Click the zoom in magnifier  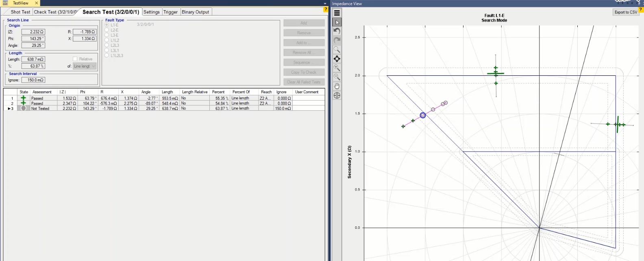pos(337,68)
